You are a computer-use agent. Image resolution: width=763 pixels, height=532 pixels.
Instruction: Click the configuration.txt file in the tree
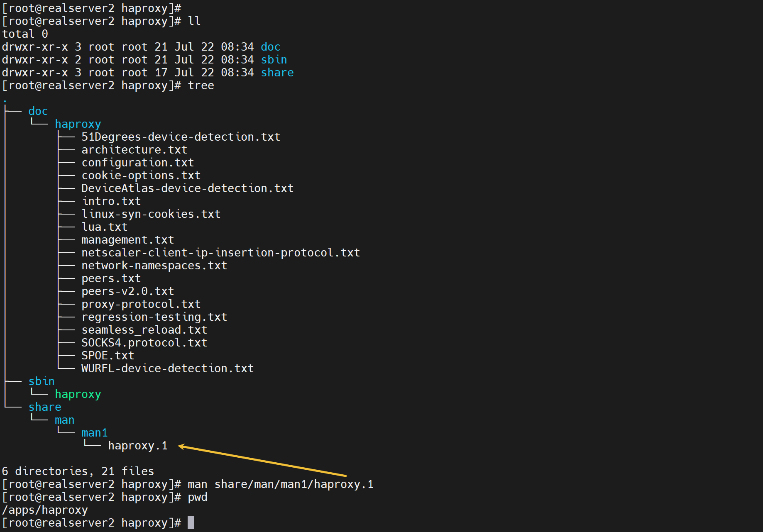137,163
